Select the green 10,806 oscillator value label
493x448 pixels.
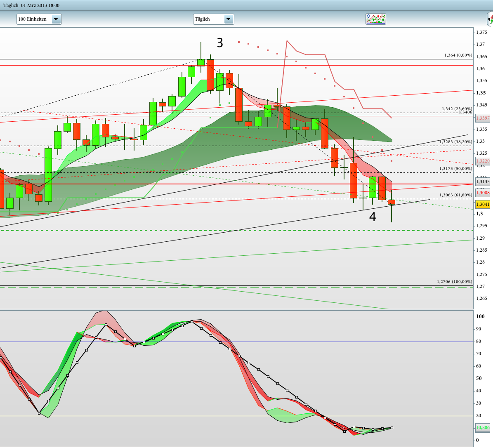(x=483, y=427)
